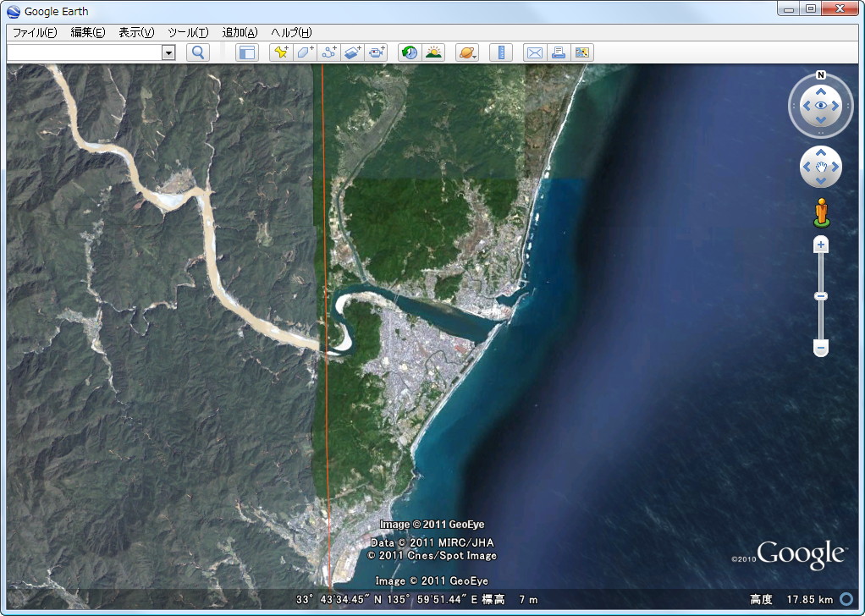865x616 pixels.
Task: Toggle sunlight across the landscape
Action: pyautogui.click(x=433, y=52)
